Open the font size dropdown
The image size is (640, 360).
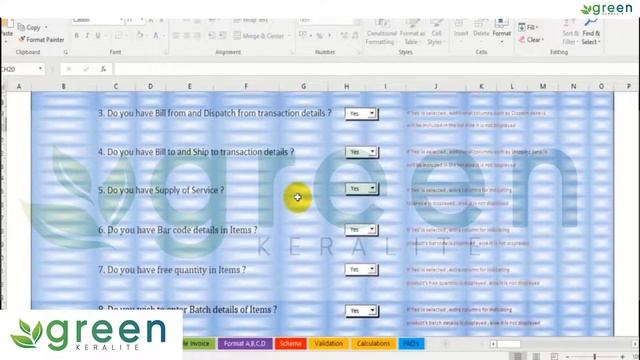pyautogui.click(x=142, y=20)
